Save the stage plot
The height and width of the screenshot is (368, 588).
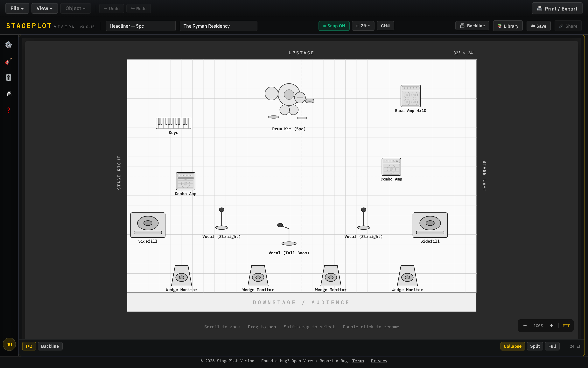pos(538,26)
